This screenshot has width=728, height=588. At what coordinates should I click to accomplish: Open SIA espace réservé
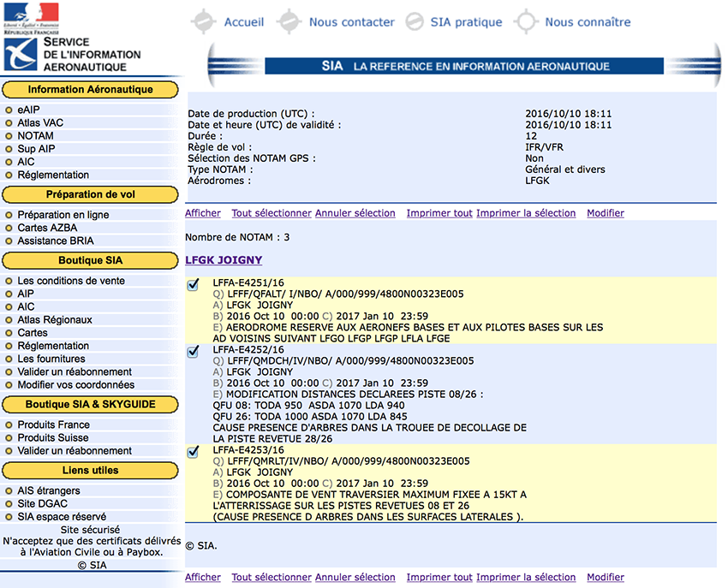62,516
